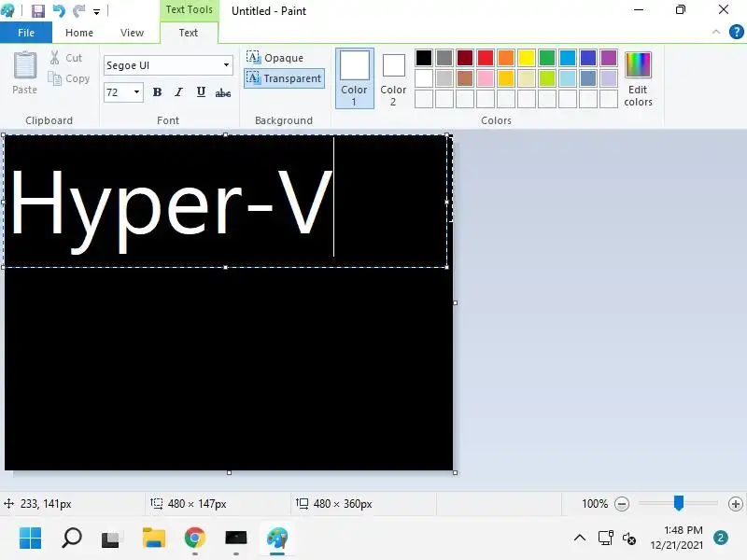This screenshot has width=747, height=560.
Task: Click the zoom out minus button
Action: (622, 504)
